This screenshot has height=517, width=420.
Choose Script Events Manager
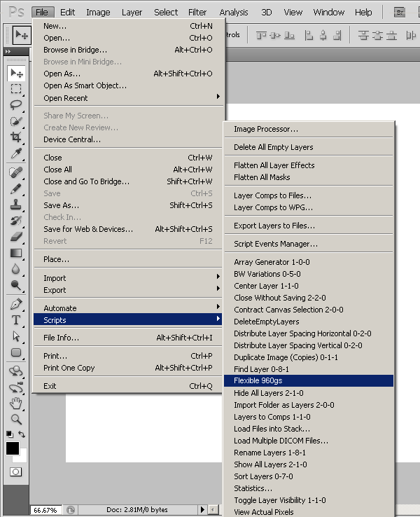[x=309, y=244]
